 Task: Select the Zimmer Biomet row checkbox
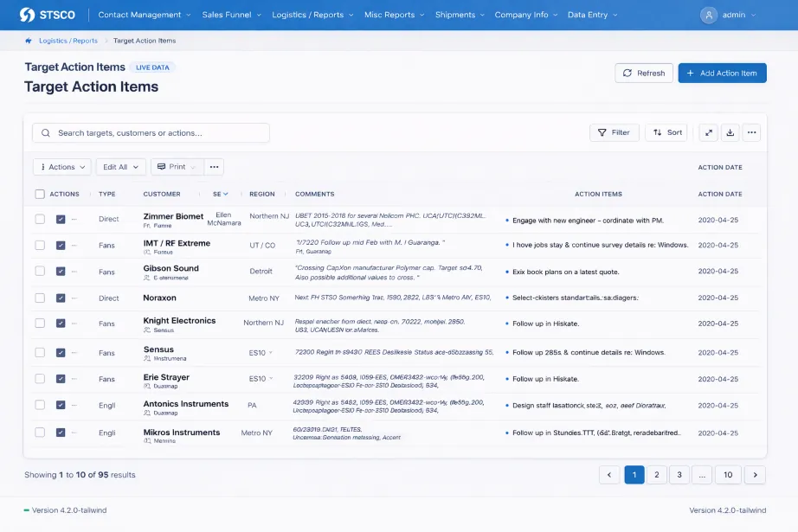(x=40, y=219)
